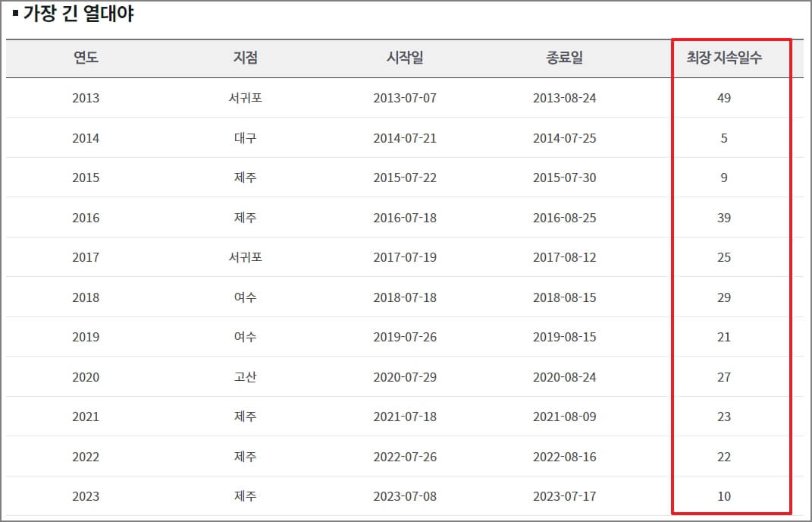Select the start date 2021-07-18

pyautogui.click(x=404, y=417)
